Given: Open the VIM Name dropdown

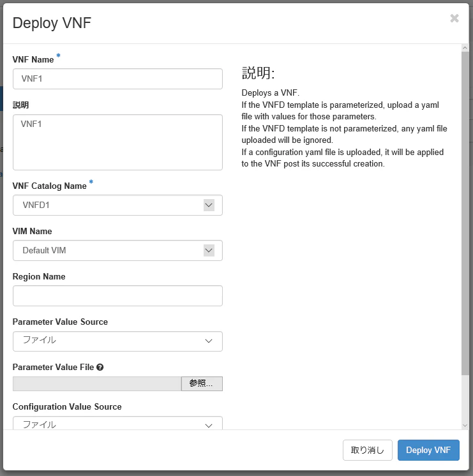Looking at the screenshot, I should tap(117, 251).
